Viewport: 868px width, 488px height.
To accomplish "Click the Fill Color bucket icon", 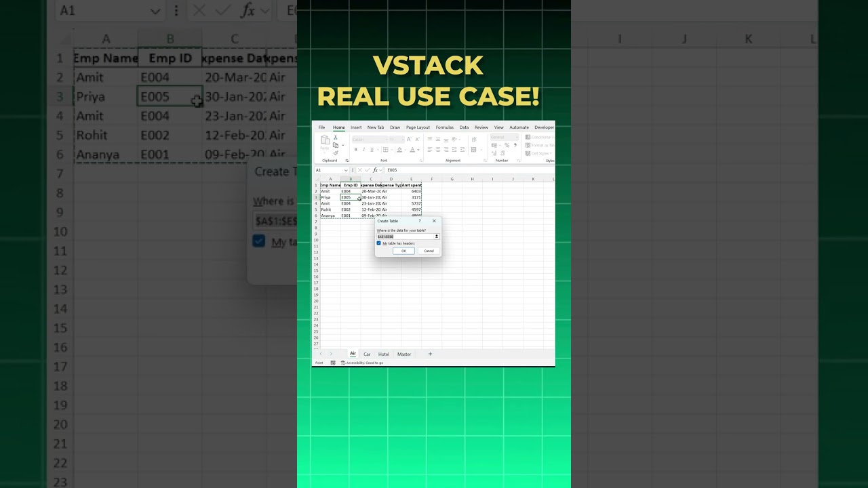I will pos(399,150).
